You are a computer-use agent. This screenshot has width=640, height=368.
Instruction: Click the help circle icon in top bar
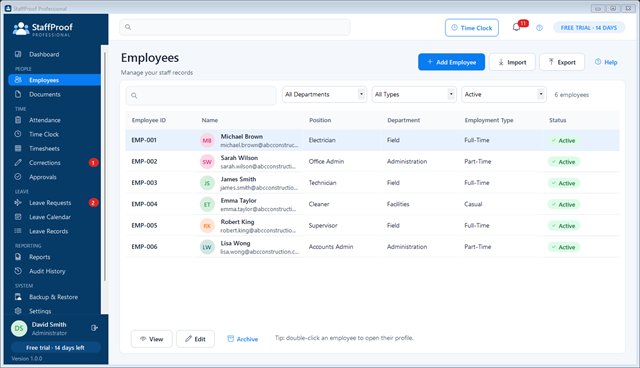pos(539,28)
